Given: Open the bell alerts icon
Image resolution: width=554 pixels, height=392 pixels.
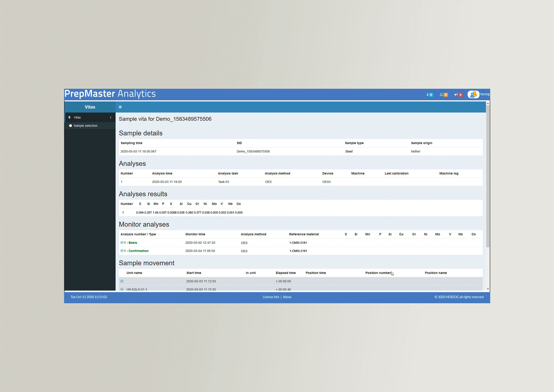Looking at the screenshot, I should 443,95.
